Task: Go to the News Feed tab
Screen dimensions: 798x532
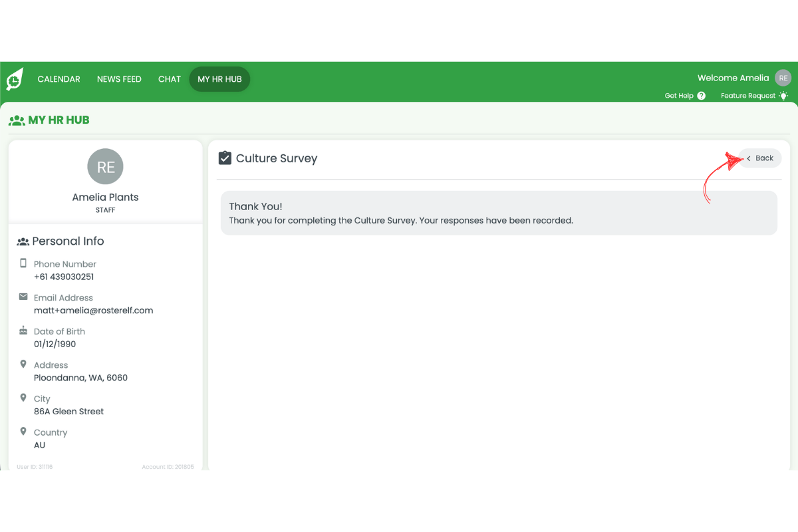Action: [x=119, y=79]
